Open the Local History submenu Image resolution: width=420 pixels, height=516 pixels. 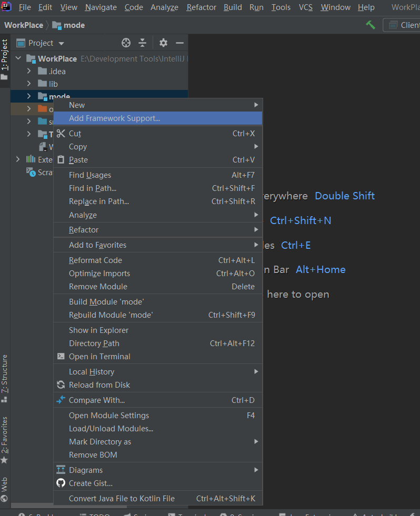158,371
